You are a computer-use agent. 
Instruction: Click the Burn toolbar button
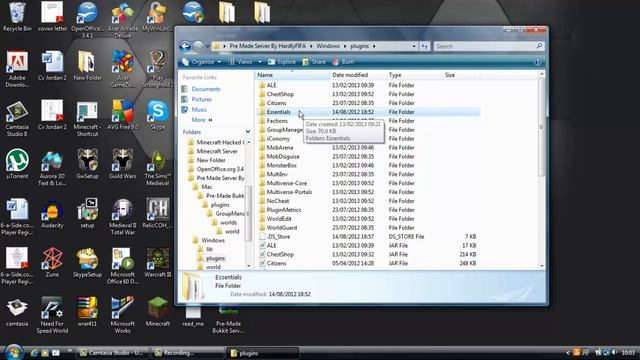343,62
